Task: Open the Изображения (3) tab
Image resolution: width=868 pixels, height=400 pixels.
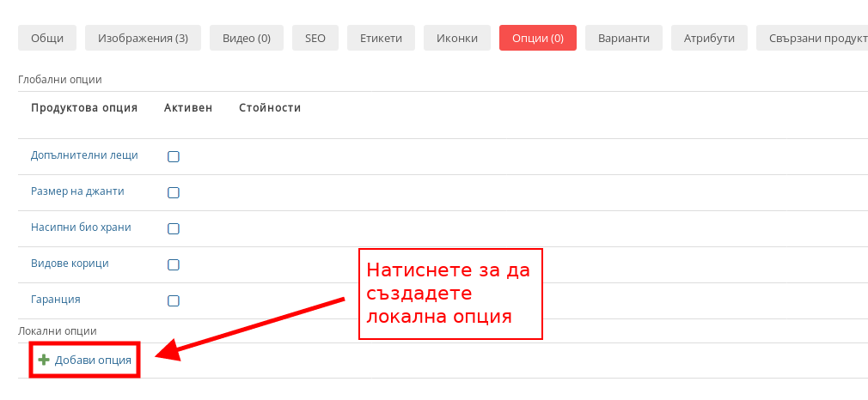Action: (x=143, y=38)
